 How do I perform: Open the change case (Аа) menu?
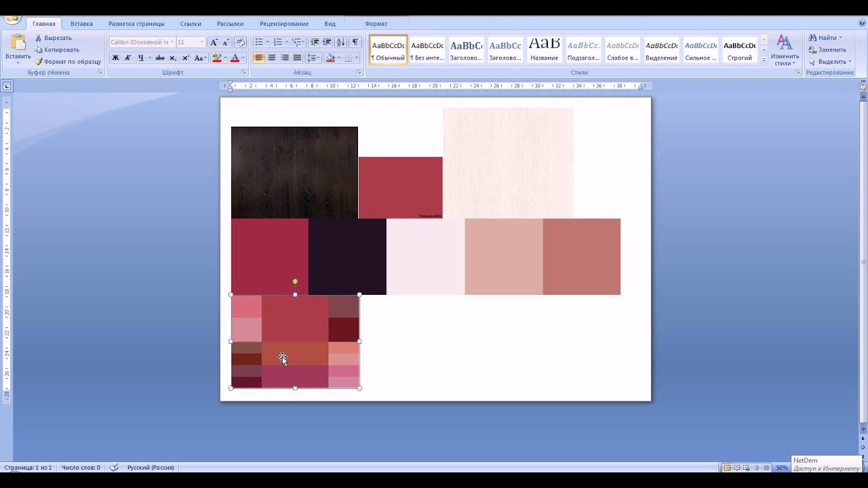pos(200,58)
